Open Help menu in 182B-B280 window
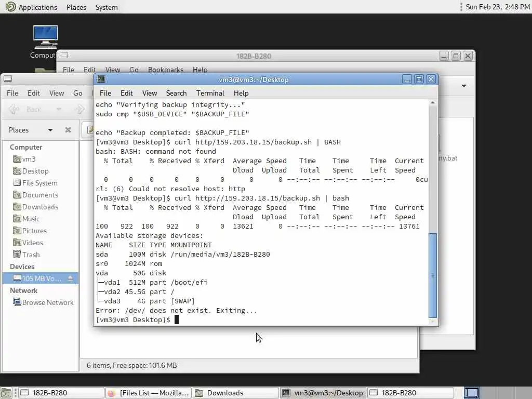Image resolution: width=532 pixels, height=399 pixels. tap(200, 70)
